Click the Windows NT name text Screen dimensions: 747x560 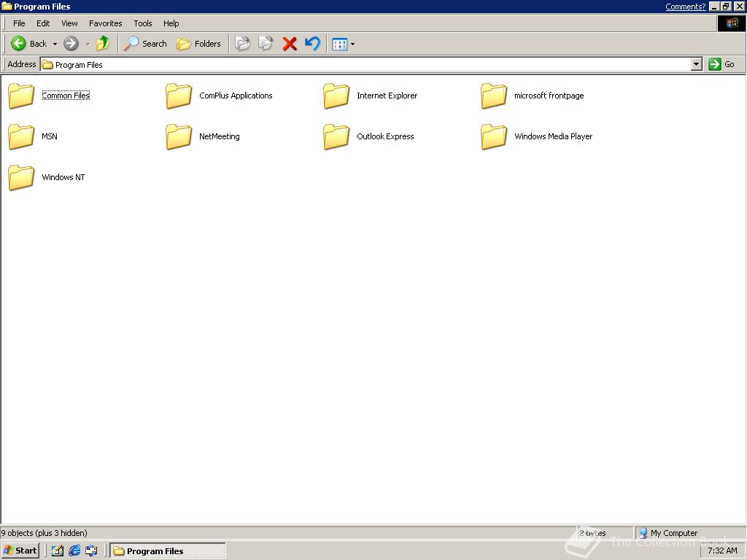point(63,177)
